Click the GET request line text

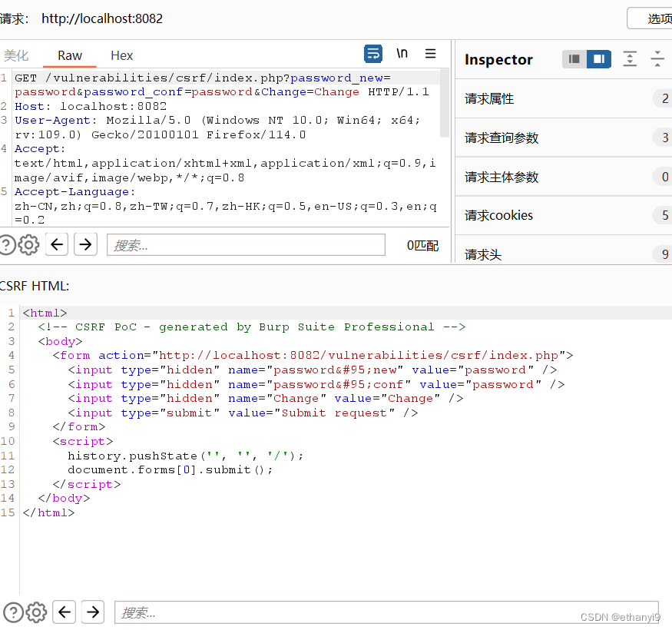pyautogui.click(x=222, y=85)
